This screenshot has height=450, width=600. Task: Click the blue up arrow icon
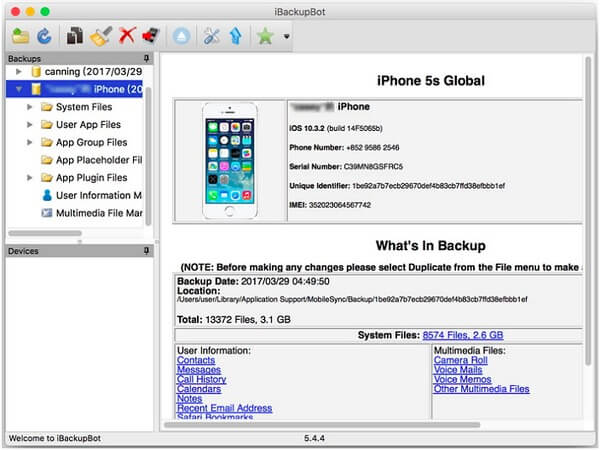click(236, 36)
